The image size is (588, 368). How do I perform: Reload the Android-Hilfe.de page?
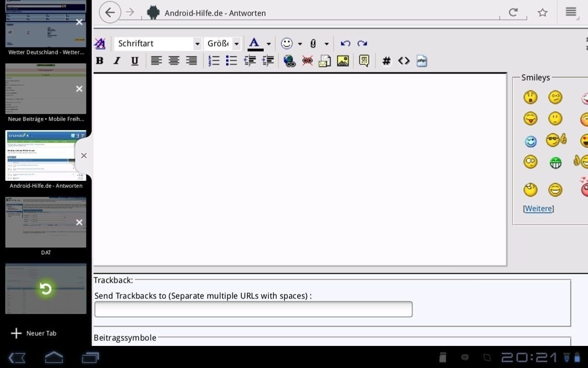pyautogui.click(x=513, y=12)
